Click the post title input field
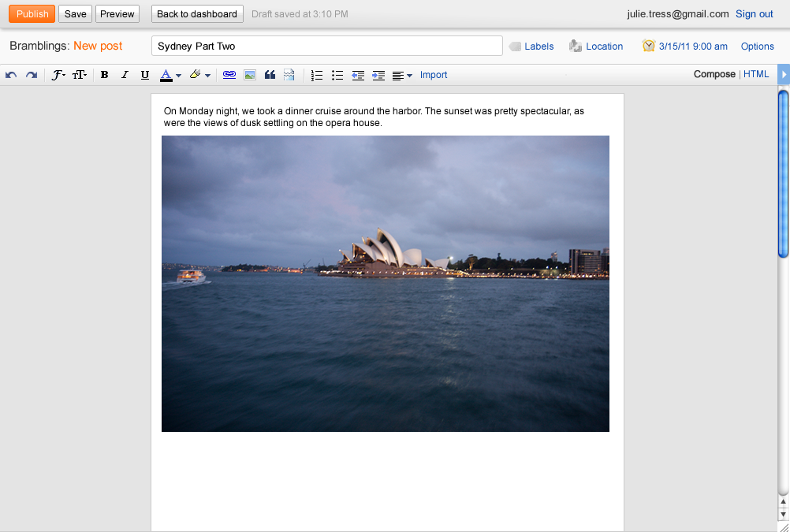Image resolution: width=790 pixels, height=532 pixels. point(326,46)
